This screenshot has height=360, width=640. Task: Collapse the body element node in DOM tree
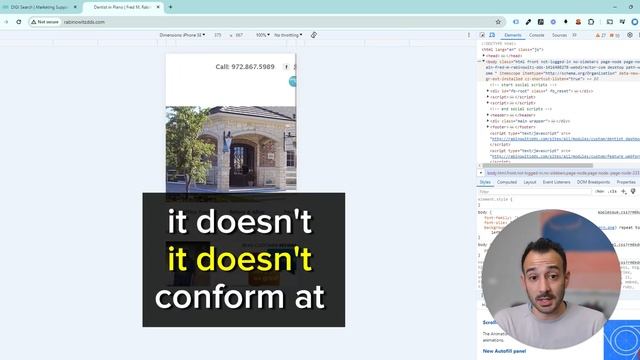point(484,61)
